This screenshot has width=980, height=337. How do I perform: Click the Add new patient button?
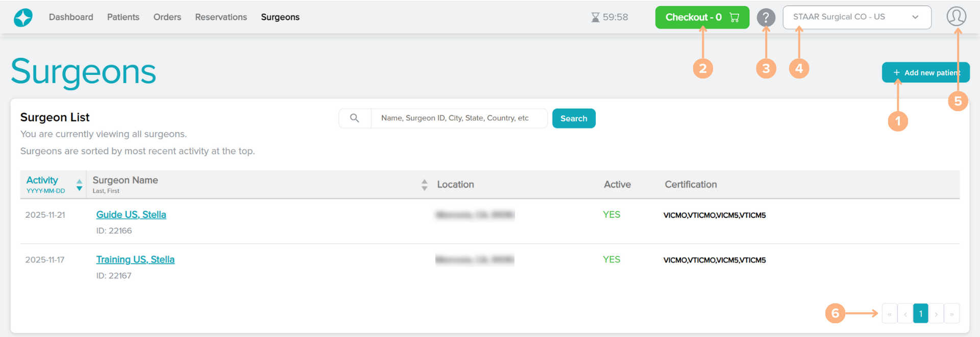tap(925, 72)
